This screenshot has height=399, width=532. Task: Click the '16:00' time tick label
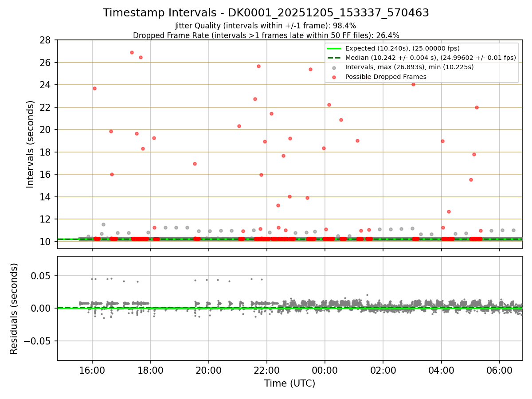(92, 370)
